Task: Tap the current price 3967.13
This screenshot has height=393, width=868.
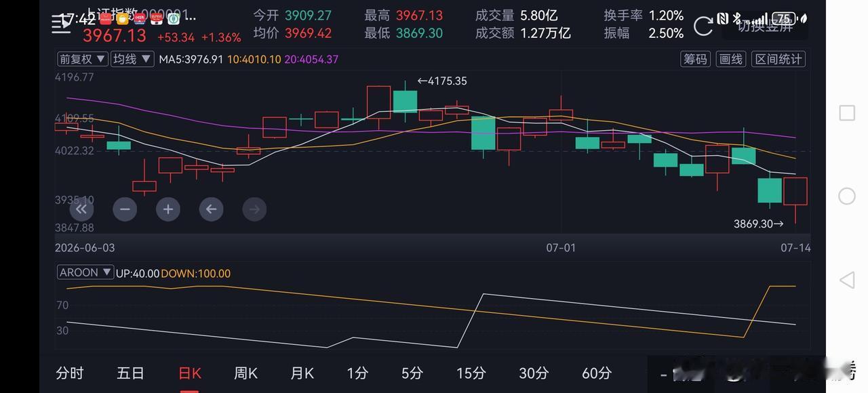Action: [114, 35]
